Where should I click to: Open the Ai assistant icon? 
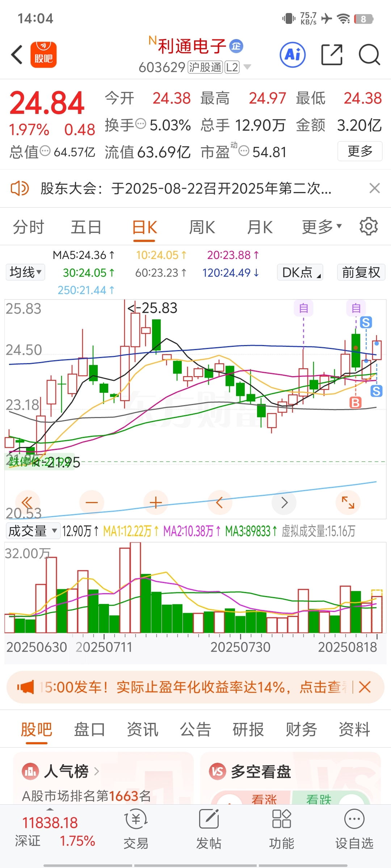293,55
